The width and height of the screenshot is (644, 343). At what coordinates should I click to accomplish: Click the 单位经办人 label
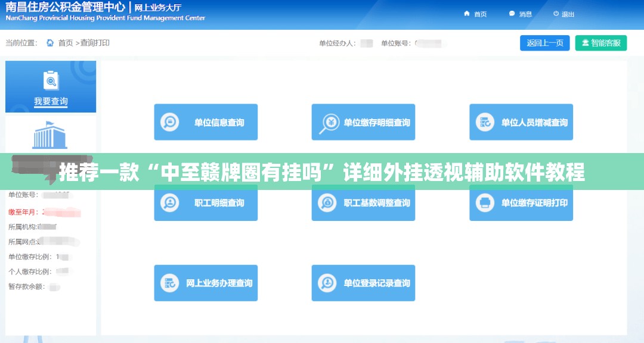pos(337,43)
